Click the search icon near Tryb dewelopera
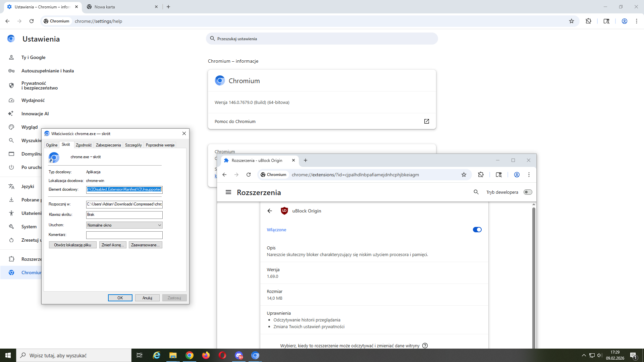644x362 pixels. (476, 192)
